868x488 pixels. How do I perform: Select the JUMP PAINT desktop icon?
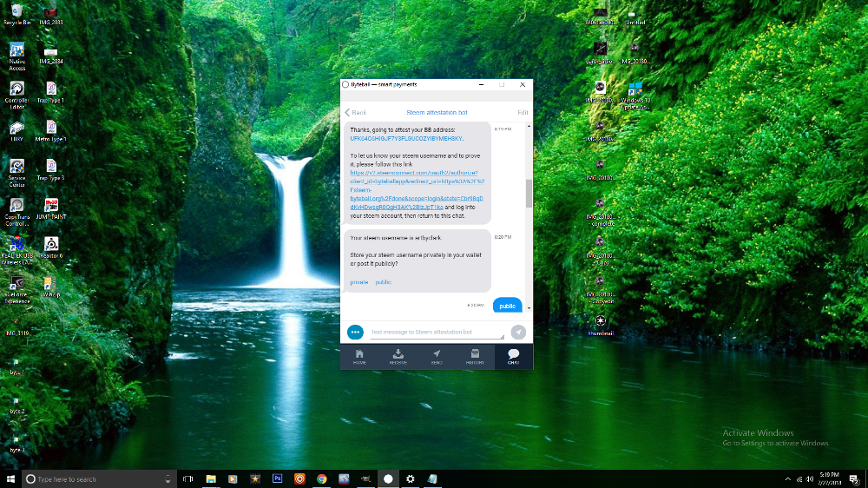(51, 208)
